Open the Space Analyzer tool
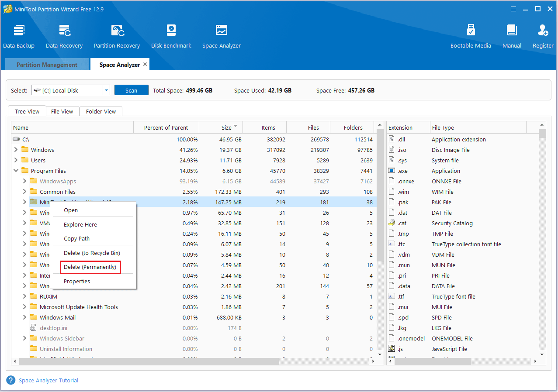The image size is (558, 392). click(221, 35)
